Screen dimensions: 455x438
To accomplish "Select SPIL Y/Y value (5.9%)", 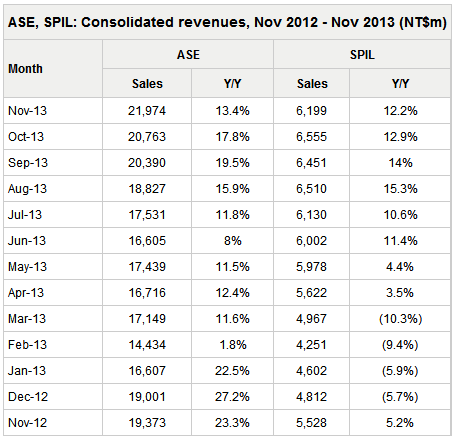I will pyautogui.click(x=400, y=371).
